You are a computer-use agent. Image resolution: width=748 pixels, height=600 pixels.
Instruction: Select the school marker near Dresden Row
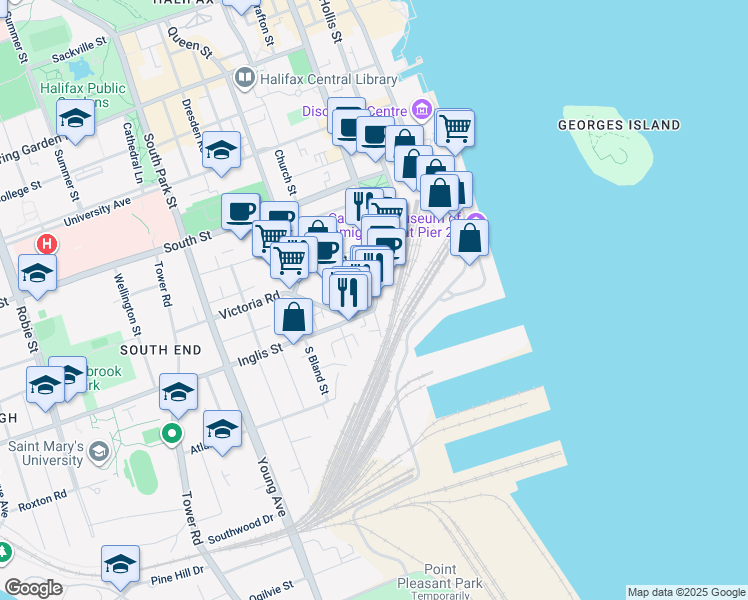coord(221,153)
